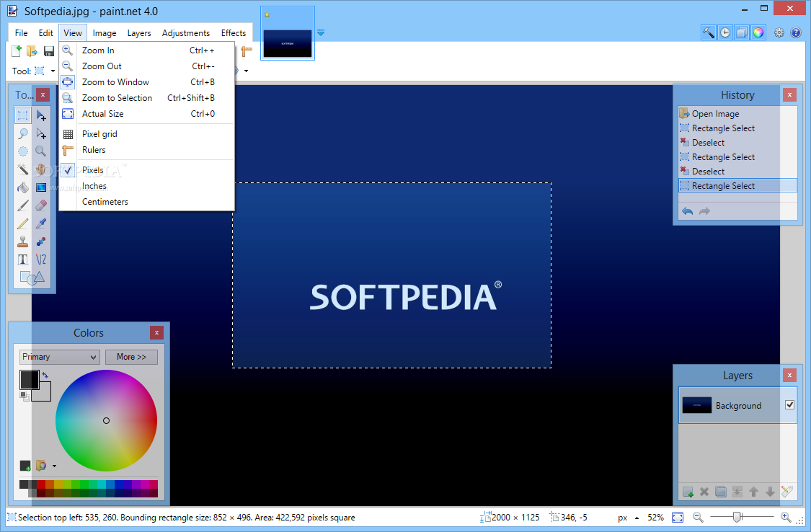Toggle Pixel grid in View menu
The width and height of the screenshot is (811, 532).
click(x=147, y=134)
